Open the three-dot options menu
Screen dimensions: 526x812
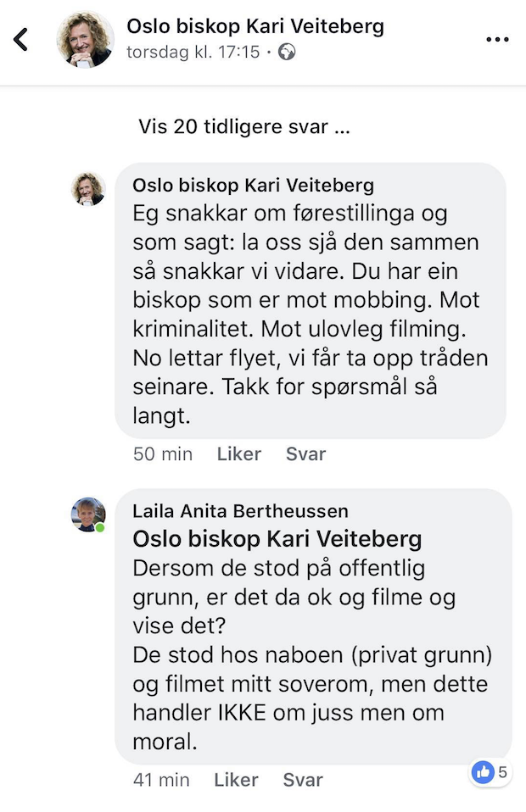click(496, 39)
